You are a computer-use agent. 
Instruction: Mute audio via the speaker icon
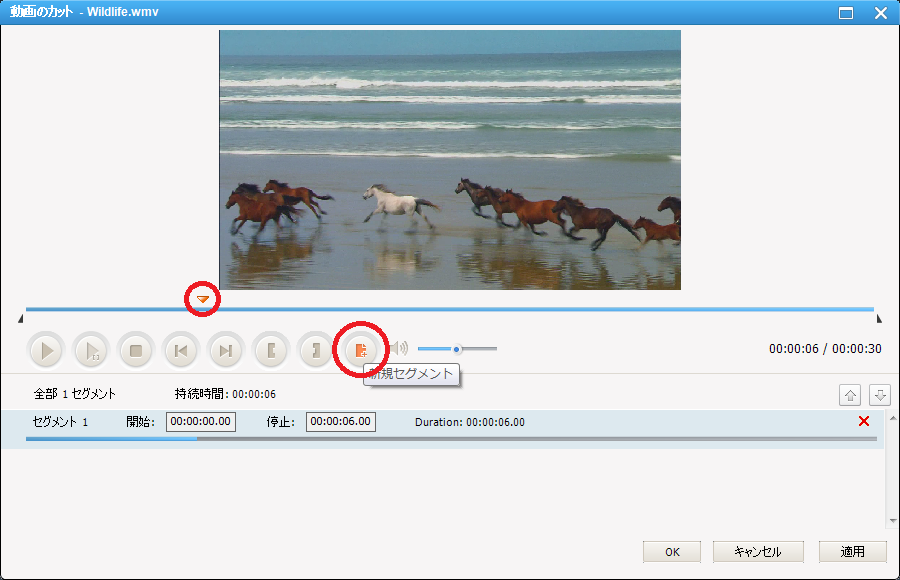click(400, 348)
